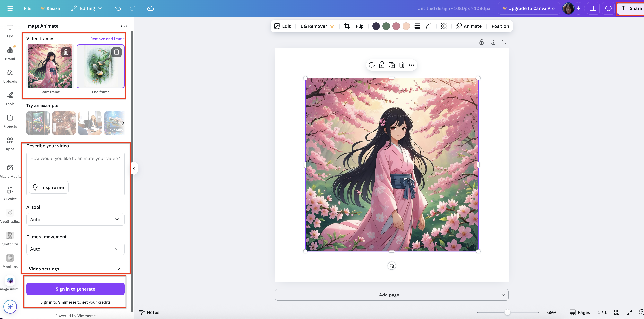Click Sign in to generate
This screenshot has height=319, width=644.
75,289
